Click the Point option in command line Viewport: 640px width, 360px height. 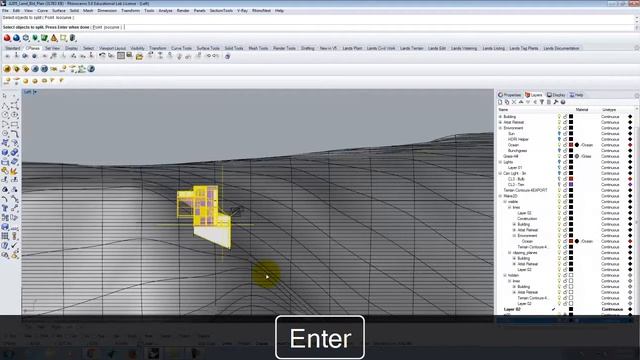coord(98,27)
